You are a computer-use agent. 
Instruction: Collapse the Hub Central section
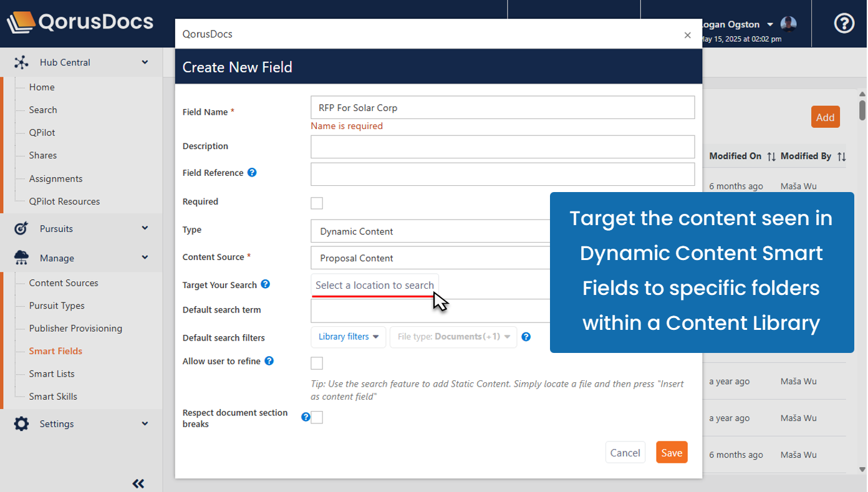145,62
